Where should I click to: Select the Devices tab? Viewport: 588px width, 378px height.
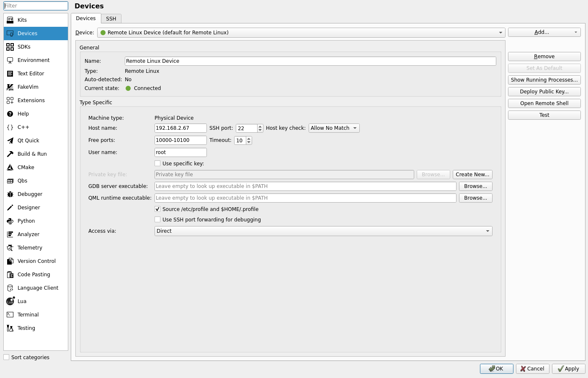pyautogui.click(x=86, y=18)
